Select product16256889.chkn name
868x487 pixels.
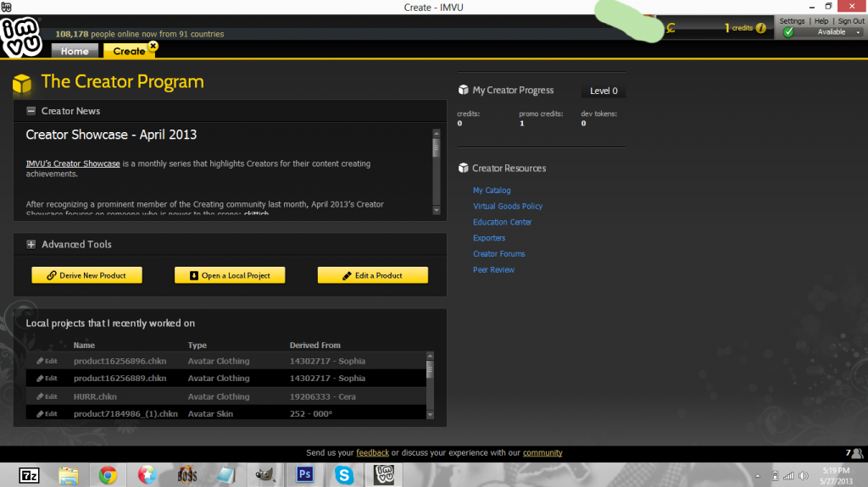[120, 379]
